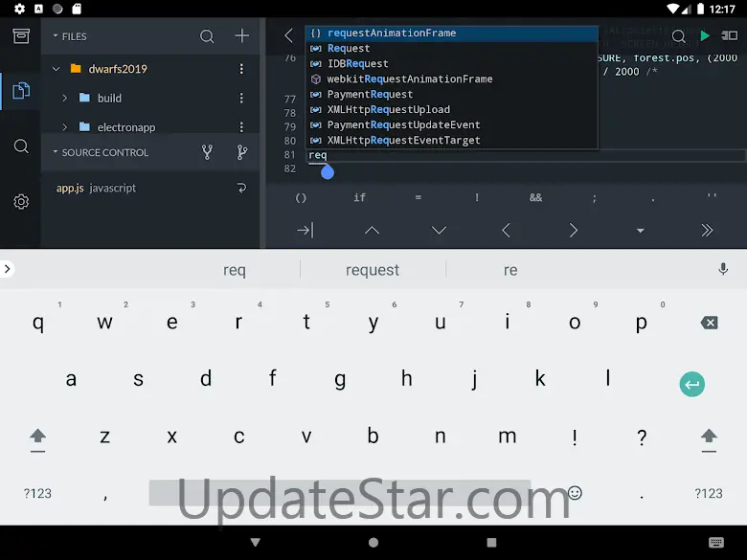
Task: Open app.js in source control list
Action: click(96, 188)
